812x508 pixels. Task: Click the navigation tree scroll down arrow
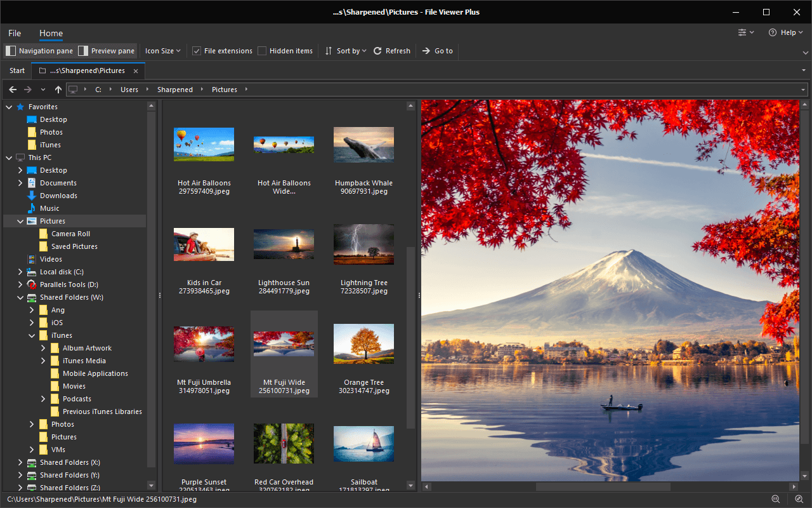coord(151,486)
